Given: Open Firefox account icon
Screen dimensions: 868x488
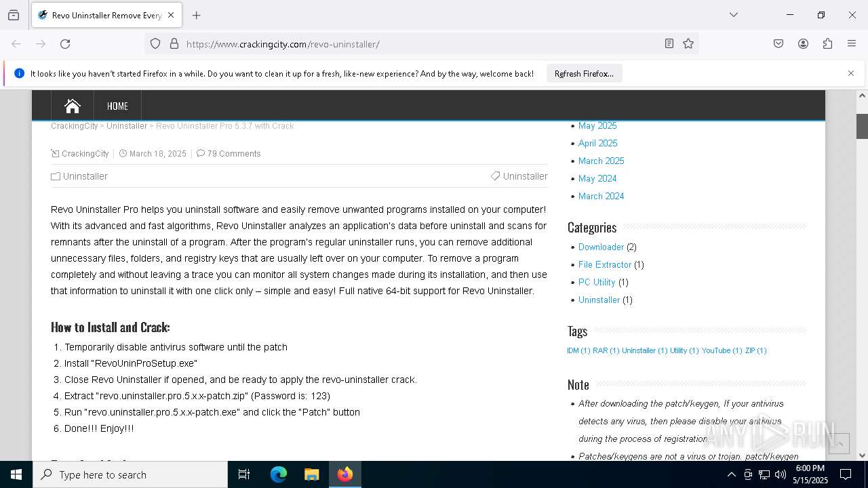Looking at the screenshot, I should tap(803, 44).
